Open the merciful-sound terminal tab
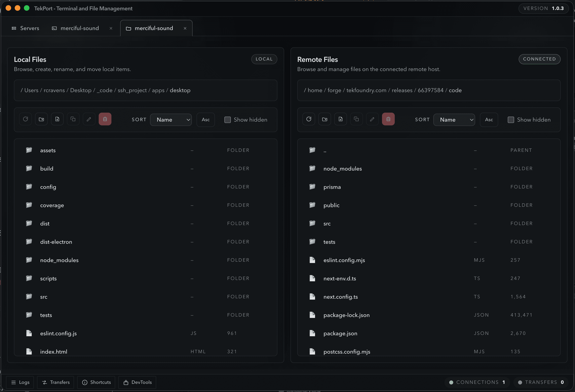 (x=79, y=28)
